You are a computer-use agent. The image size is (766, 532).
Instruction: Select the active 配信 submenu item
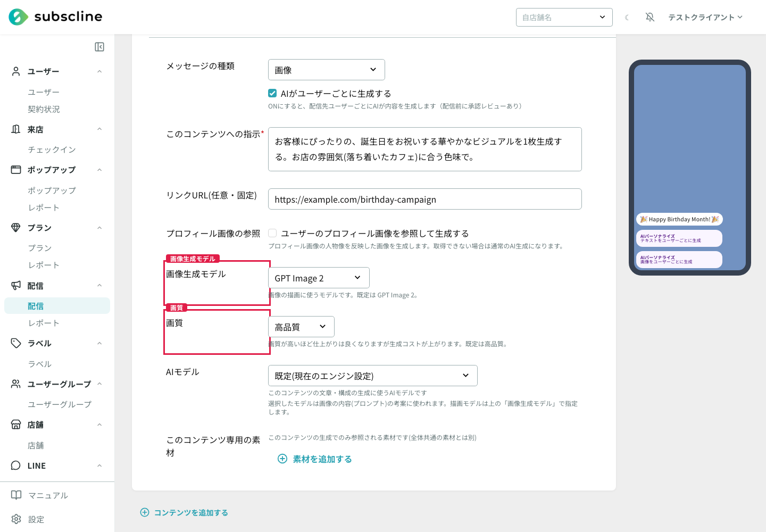point(57,306)
